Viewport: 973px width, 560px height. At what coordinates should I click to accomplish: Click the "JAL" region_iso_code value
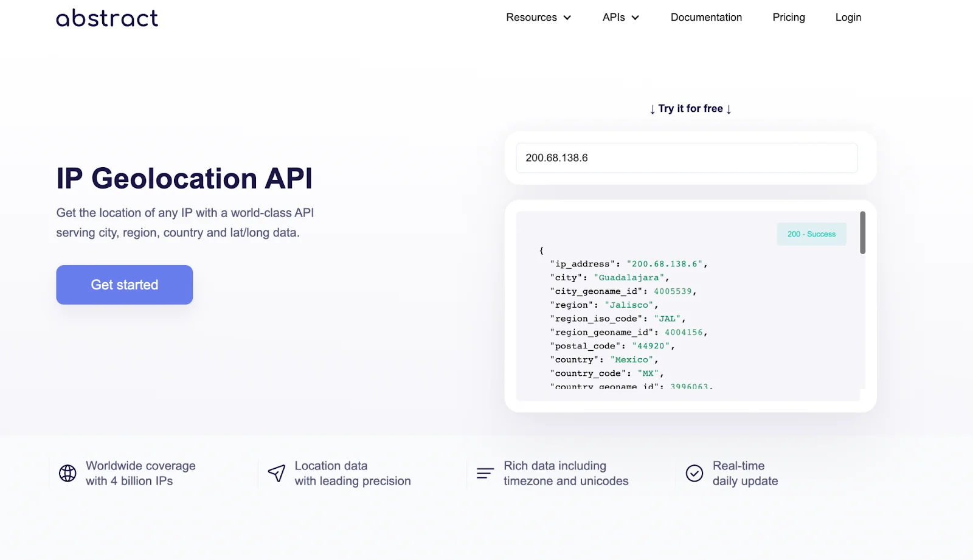[x=667, y=319]
